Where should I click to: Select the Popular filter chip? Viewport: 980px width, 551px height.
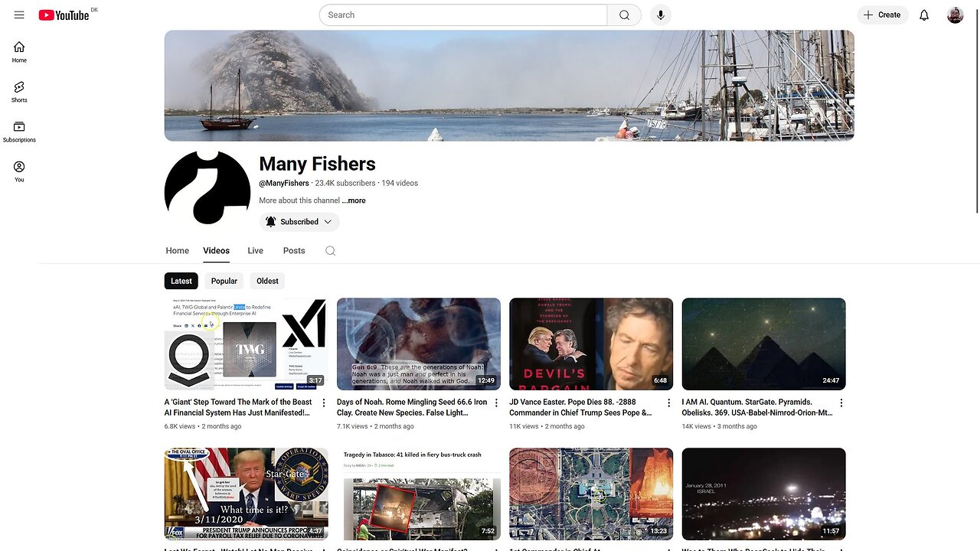click(224, 281)
